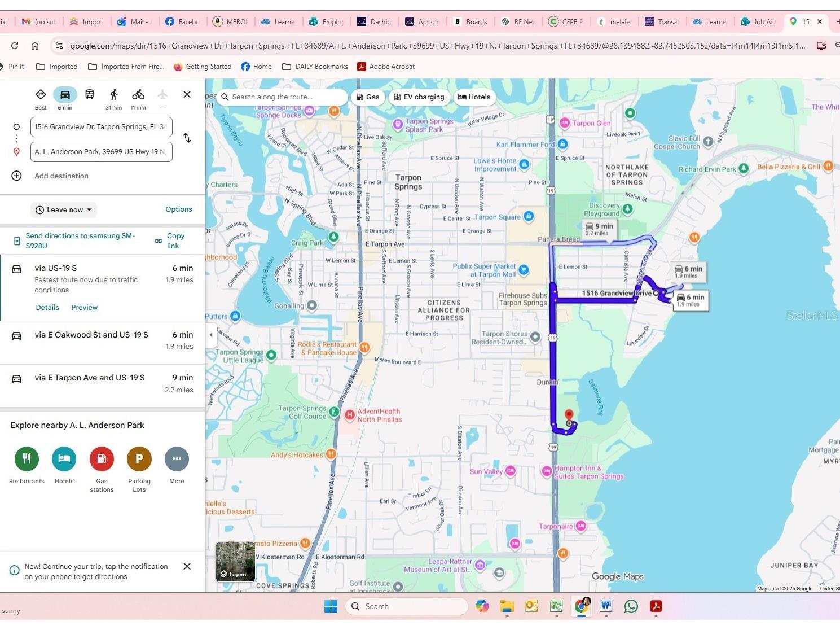Click the destination red pin on map

pos(569,417)
